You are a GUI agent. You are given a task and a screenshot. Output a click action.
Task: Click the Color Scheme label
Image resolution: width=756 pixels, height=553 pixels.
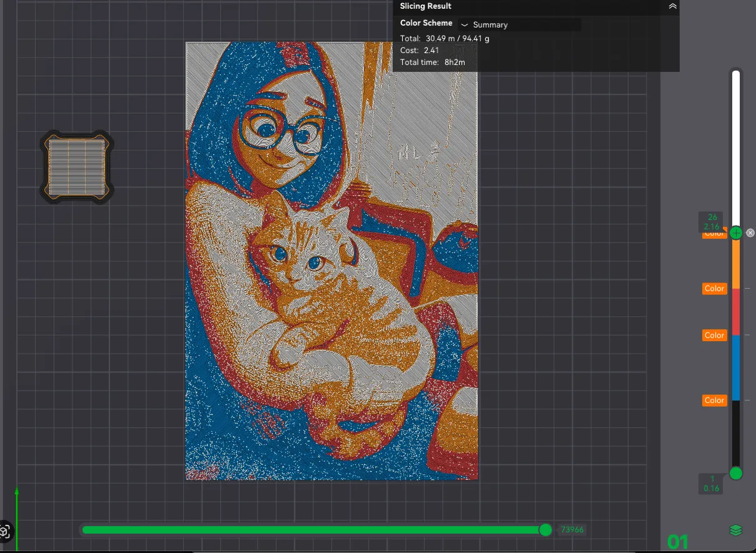[x=426, y=23]
